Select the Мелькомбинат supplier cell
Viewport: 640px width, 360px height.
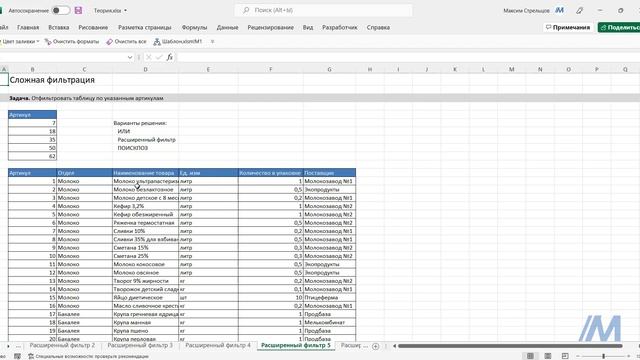(x=329, y=322)
